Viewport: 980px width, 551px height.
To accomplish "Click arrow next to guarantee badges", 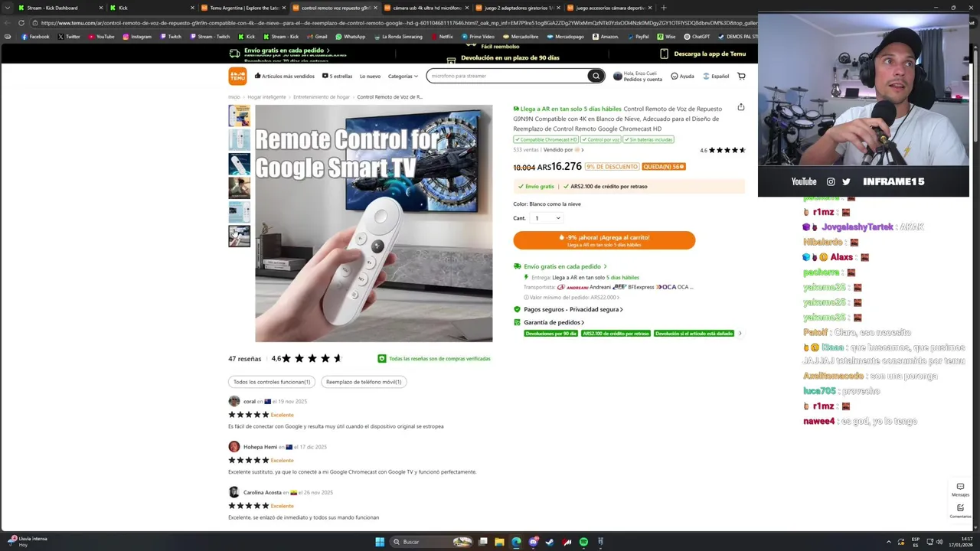I will (740, 333).
